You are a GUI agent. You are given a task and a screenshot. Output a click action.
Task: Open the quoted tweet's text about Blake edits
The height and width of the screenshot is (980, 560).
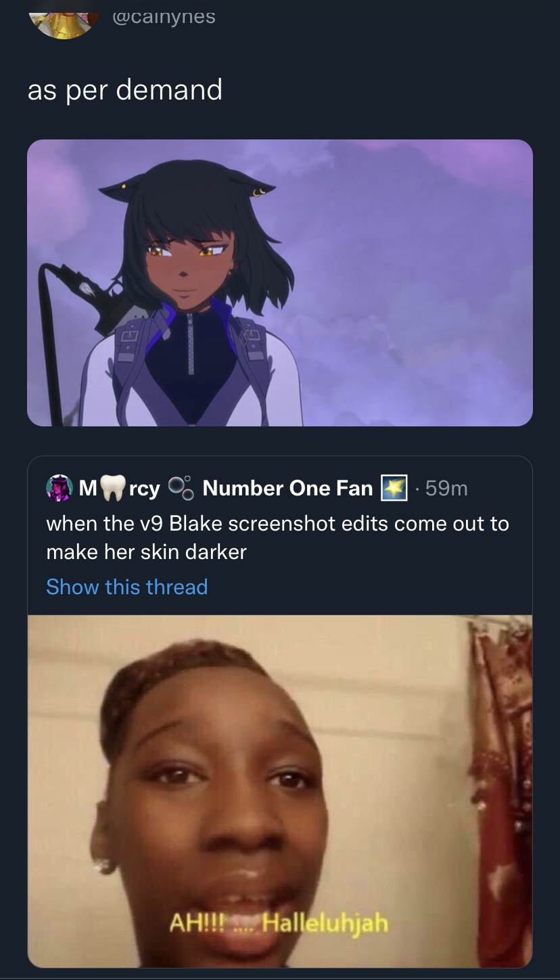coord(277,537)
